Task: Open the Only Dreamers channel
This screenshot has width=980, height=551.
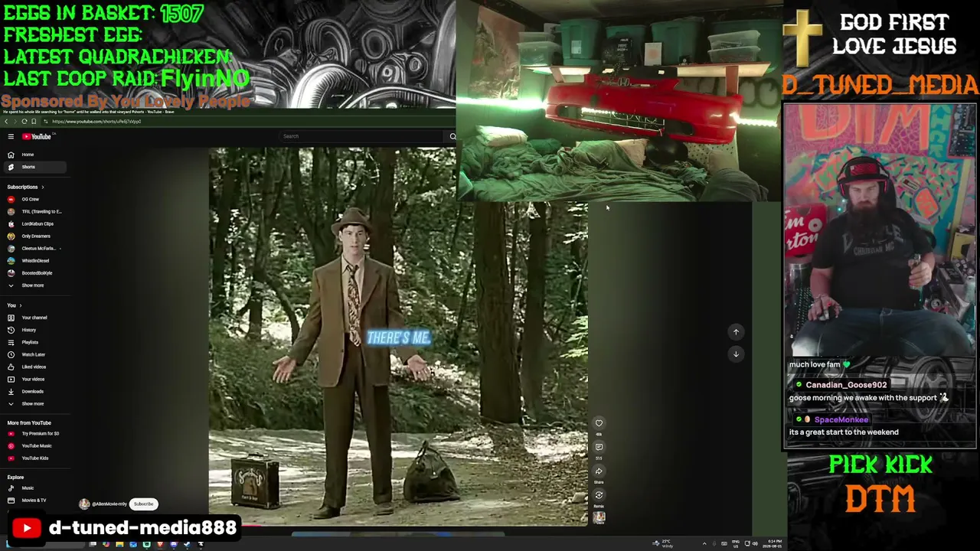Action: tap(35, 236)
